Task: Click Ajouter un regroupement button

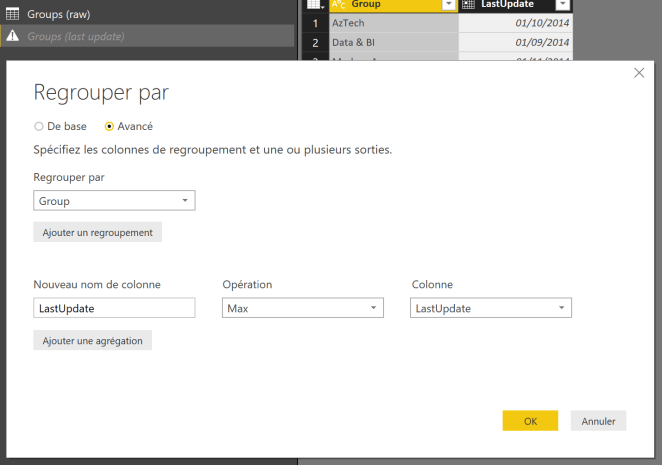Action: 97,232
